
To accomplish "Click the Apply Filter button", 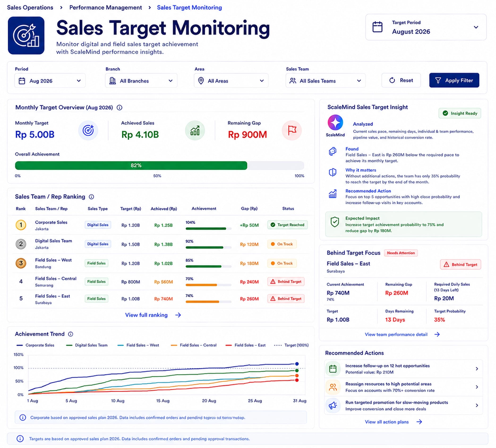I will pos(454,80).
